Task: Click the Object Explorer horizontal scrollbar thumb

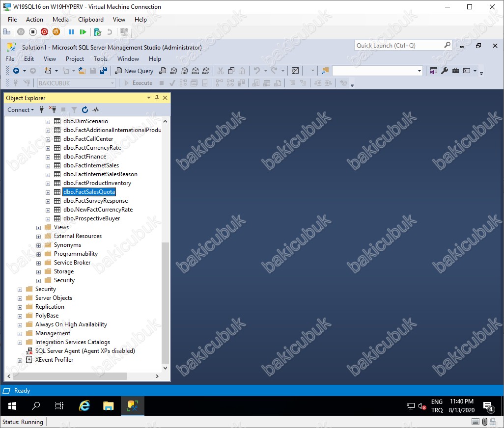Action: coord(70,376)
